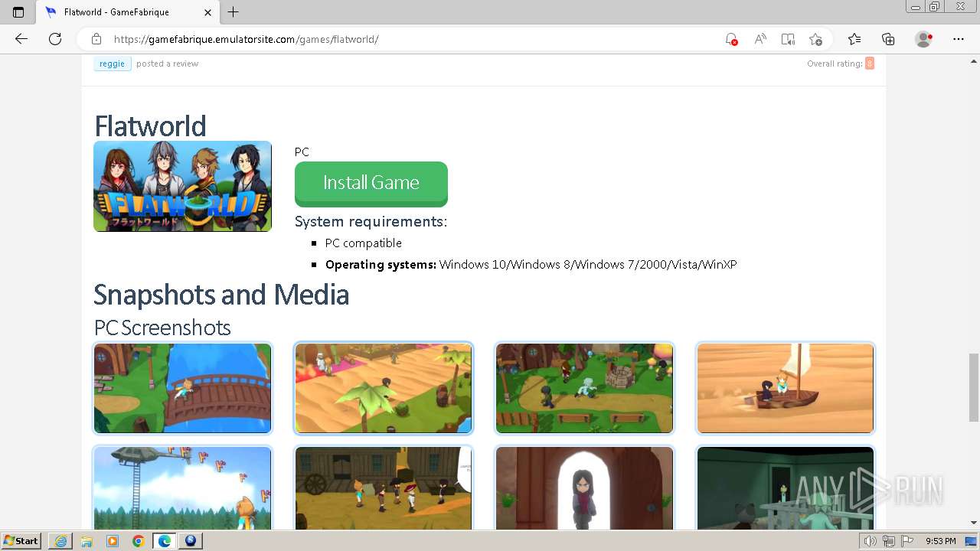
Task: Click the scrollbar down arrow
Action: (974, 523)
